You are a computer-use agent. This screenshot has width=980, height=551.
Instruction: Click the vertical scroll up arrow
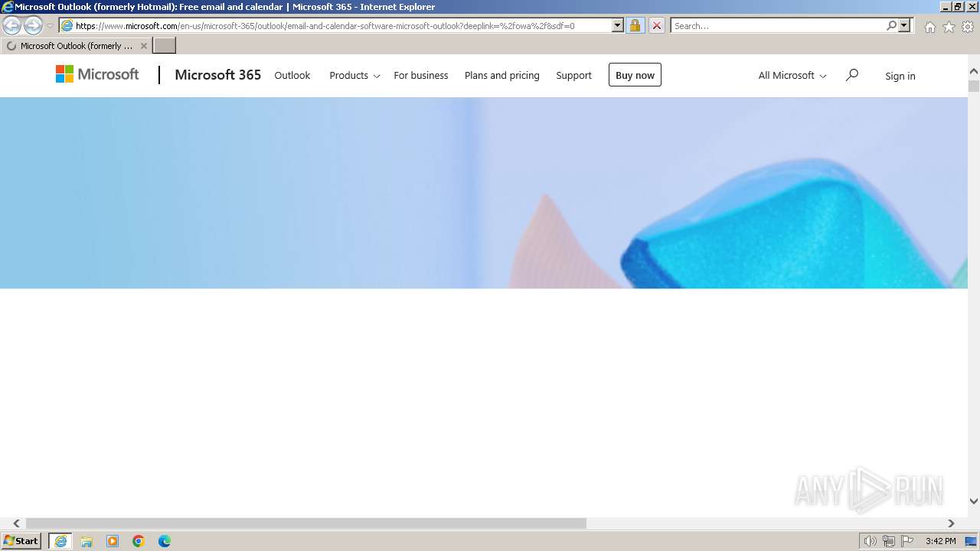click(x=974, y=71)
